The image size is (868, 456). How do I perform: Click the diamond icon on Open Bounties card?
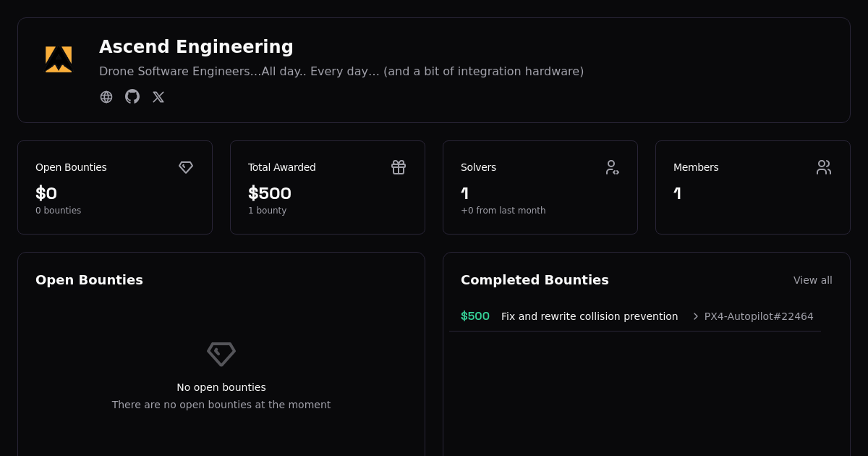click(x=186, y=167)
